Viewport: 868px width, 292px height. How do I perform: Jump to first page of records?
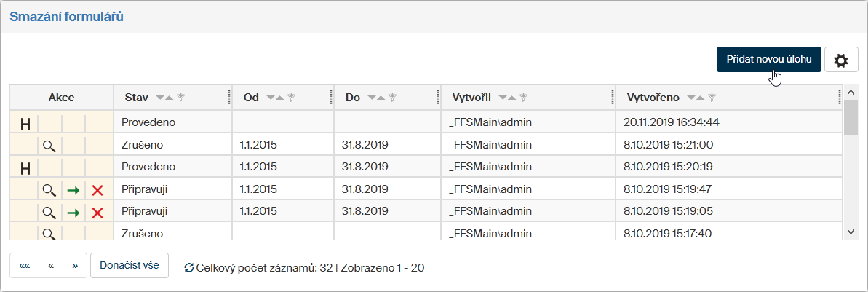pyautogui.click(x=25, y=266)
